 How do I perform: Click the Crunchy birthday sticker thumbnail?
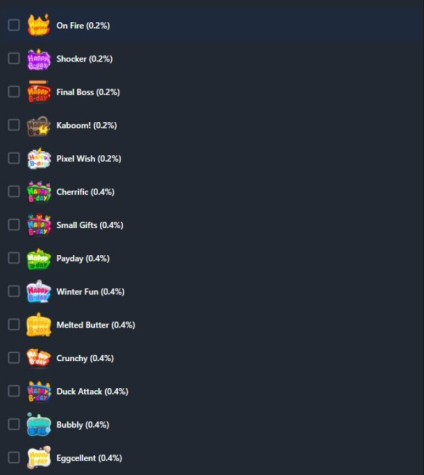click(x=39, y=358)
